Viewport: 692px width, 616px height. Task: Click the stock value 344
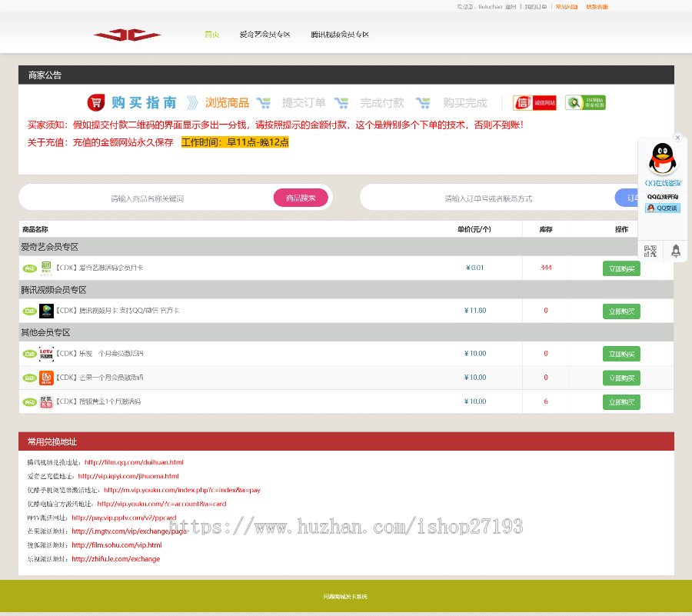(x=546, y=268)
